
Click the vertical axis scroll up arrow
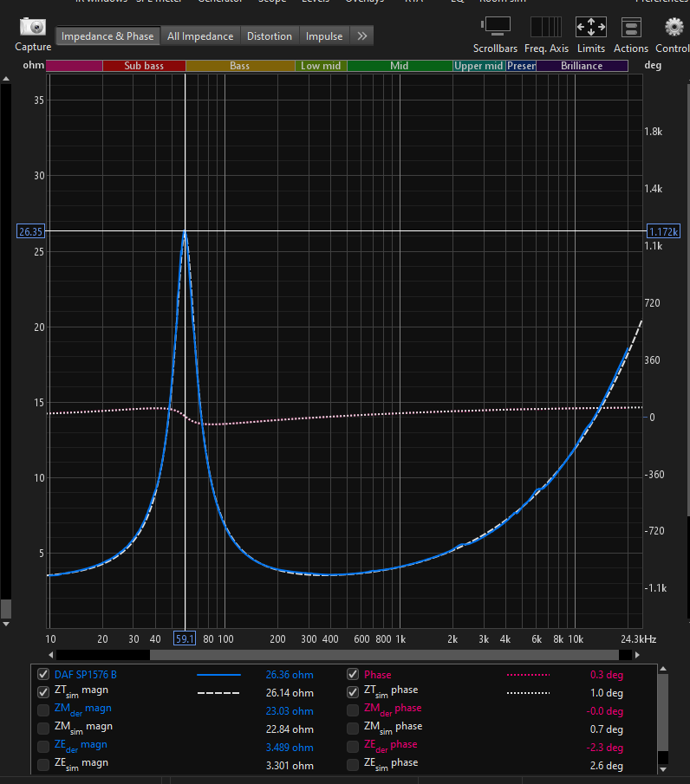coord(6,79)
